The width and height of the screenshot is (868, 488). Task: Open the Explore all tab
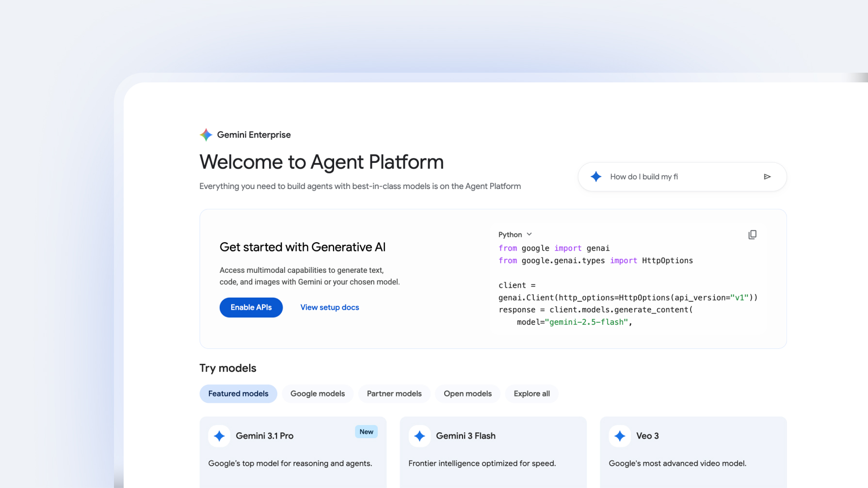point(531,394)
